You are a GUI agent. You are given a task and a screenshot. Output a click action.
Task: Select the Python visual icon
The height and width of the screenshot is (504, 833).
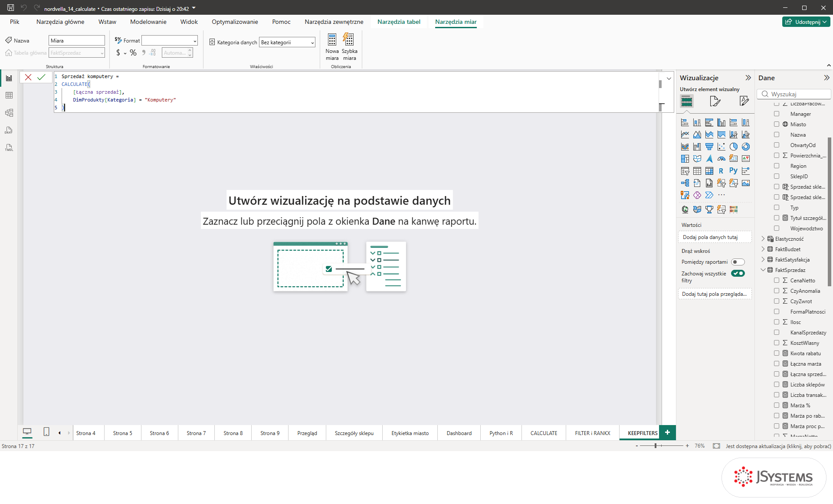[734, 171]
